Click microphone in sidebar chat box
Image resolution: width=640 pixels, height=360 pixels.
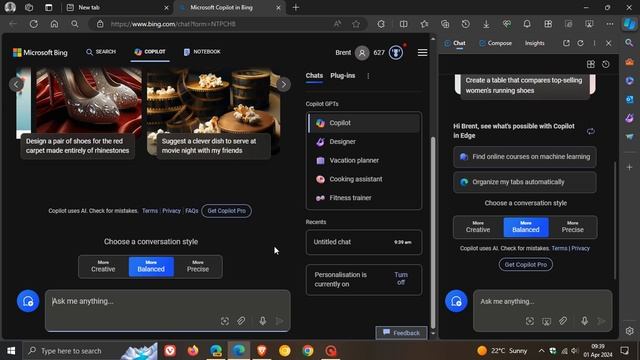pyautogui.click(x=584, y=321)
